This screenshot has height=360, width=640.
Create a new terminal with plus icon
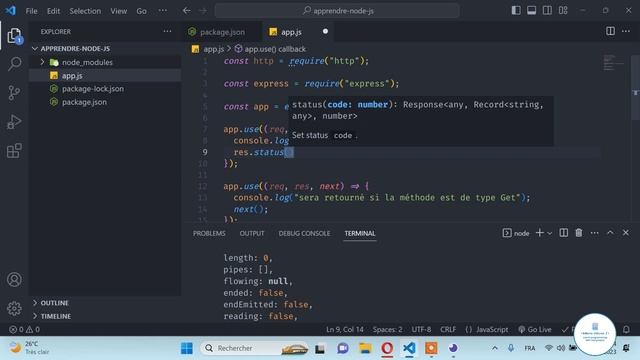pyautogui.click(x=540, y=233)
